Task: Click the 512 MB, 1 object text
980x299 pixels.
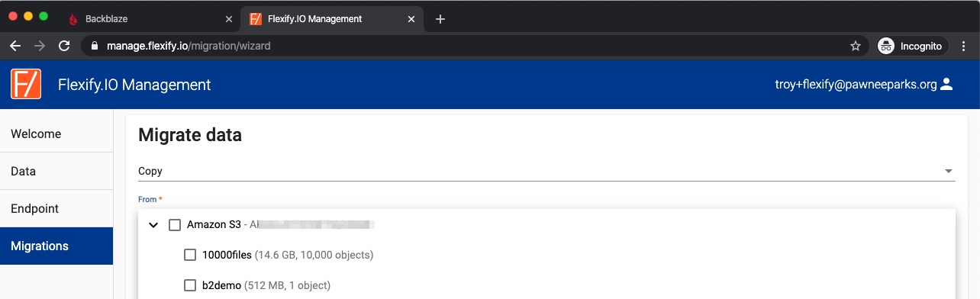Action: [x=287, y=285]
